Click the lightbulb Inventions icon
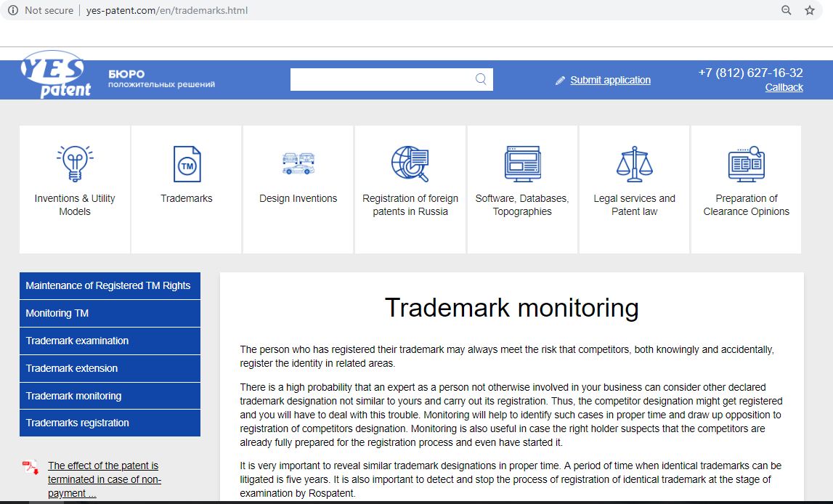Viewport: 833px width, 504px height. [x=75, y=163]
